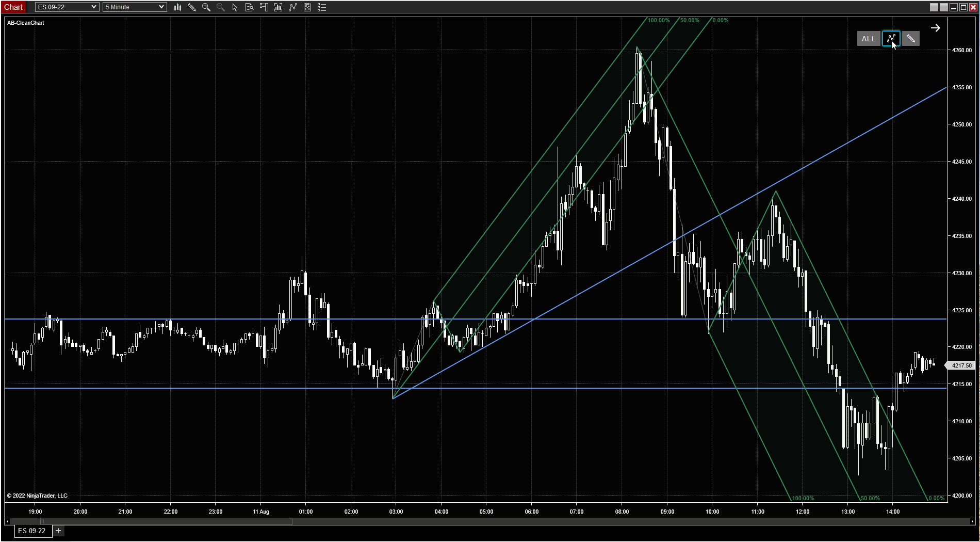Viewport: 980px width, 542px height.
Task: Click the white right arrow on chart
Action: pyautogui.click(x=936, y=28)
